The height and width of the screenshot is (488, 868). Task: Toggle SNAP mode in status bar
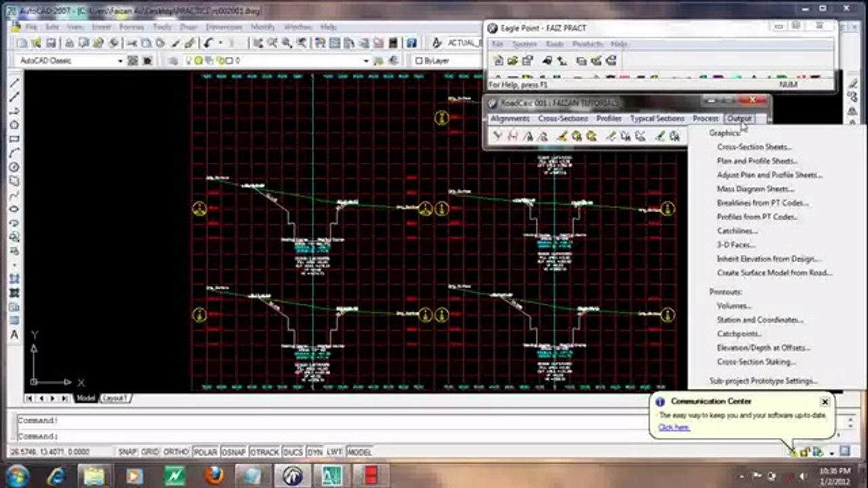[x=127, y=452]
